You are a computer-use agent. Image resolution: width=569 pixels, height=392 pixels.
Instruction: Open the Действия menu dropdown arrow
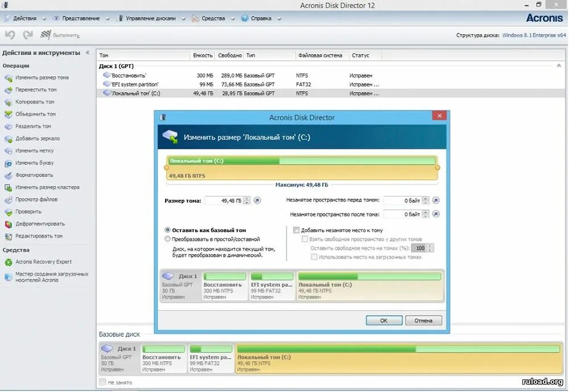coord(44,19)
